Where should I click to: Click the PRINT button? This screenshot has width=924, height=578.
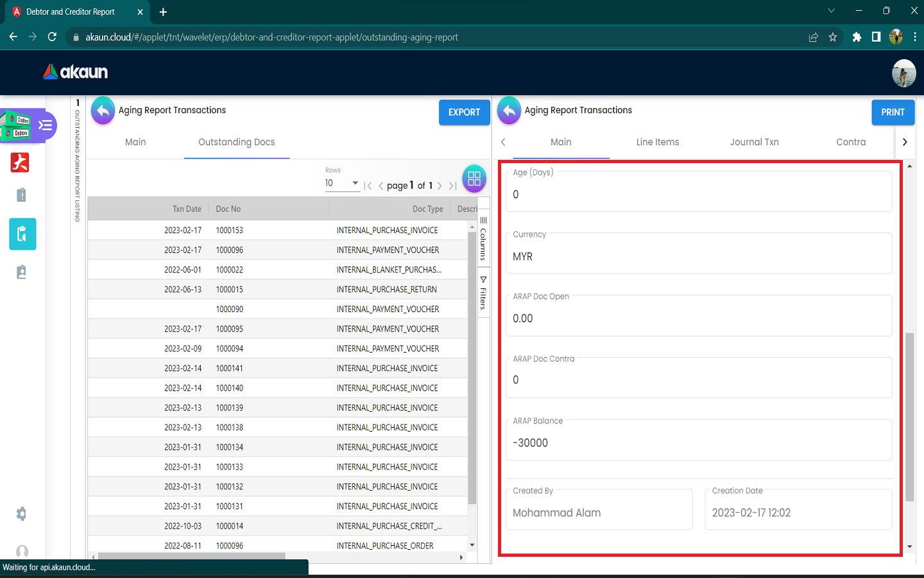[x=893, y=112]
